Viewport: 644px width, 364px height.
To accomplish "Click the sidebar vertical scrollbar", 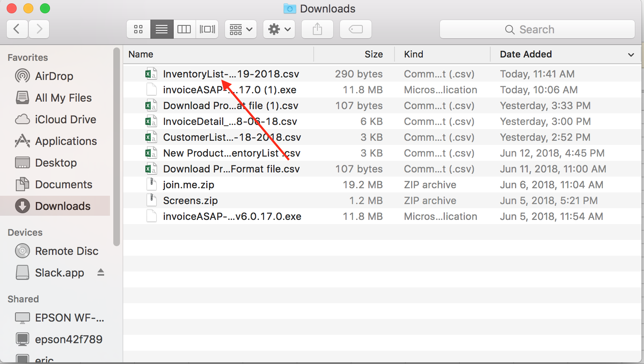I will coord(117,146).
